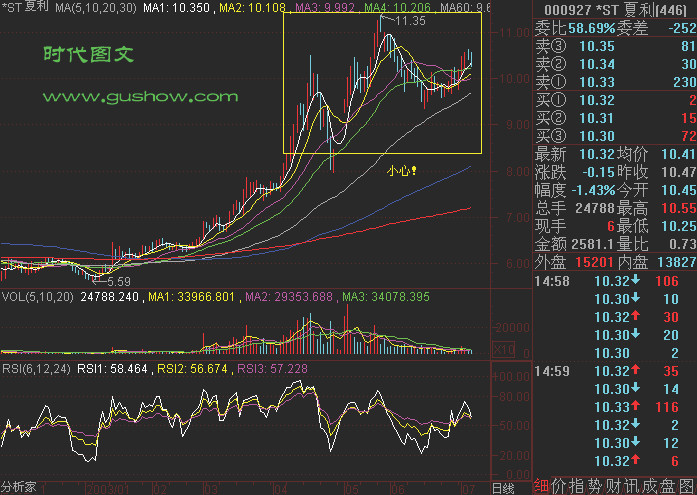The height and width of the screenshot is (495, 697).
Task: Click the X10 volume scale box
Action: (x=504, y=349)
